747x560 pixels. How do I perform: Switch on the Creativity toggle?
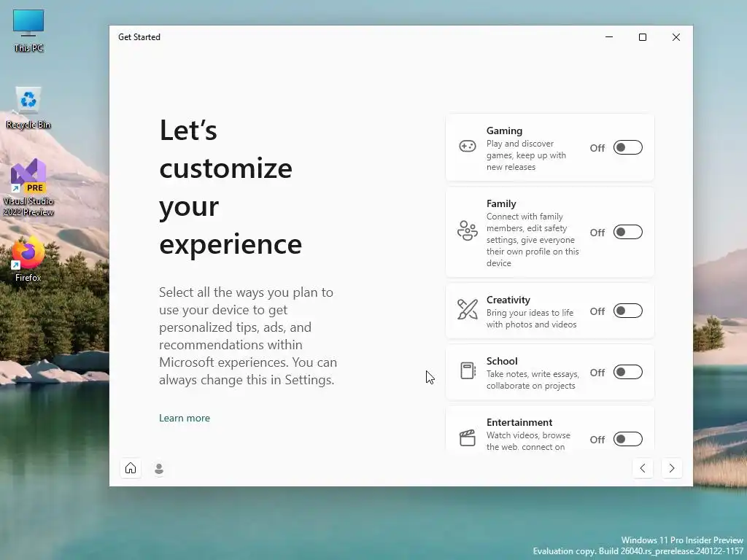[628, 311]
